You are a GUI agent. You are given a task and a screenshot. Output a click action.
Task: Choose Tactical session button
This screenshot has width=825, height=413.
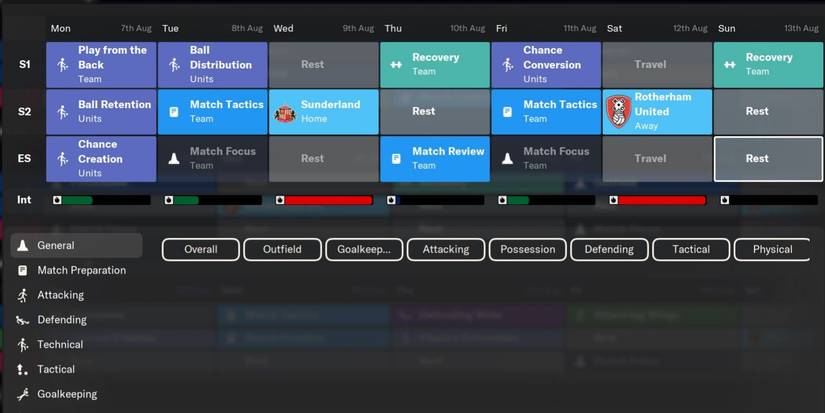(691, 249)
